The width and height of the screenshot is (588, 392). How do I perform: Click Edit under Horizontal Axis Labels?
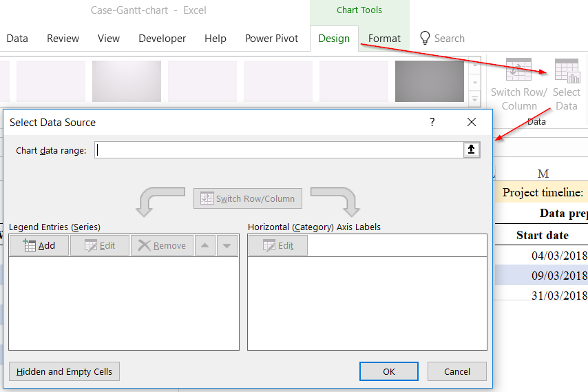click(278, 246)
